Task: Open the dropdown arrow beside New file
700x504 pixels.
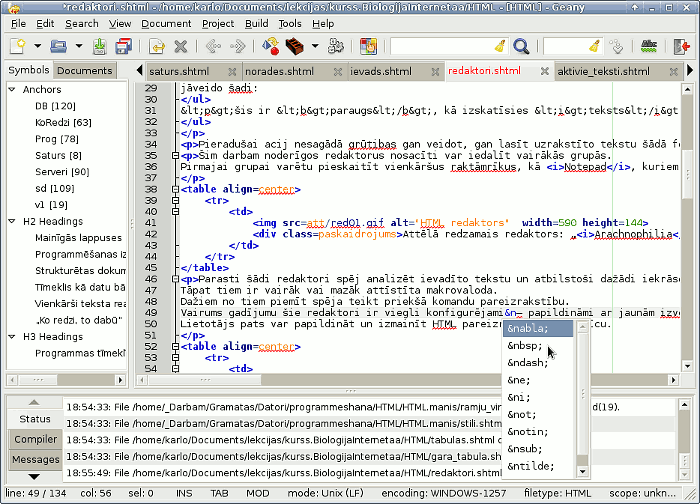Action: pyautogui.click(x=38, y=46)
